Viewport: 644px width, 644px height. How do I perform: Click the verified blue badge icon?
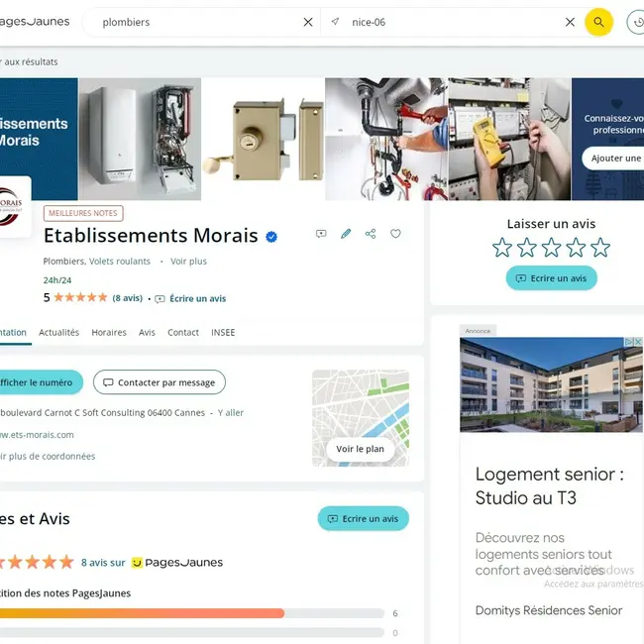click(x=271, y=237)
